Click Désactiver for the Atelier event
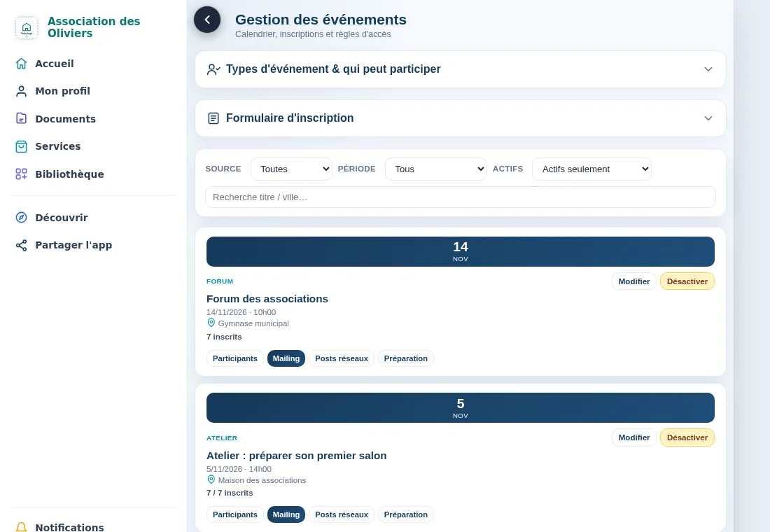The image size is (770, 532). pyautogui.click(x=687, y=437)
